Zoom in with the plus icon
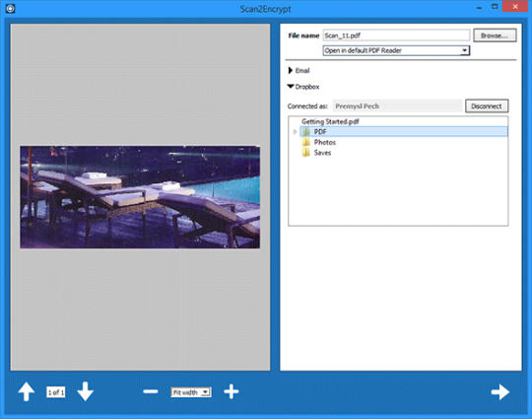 [x=232, y=391]
